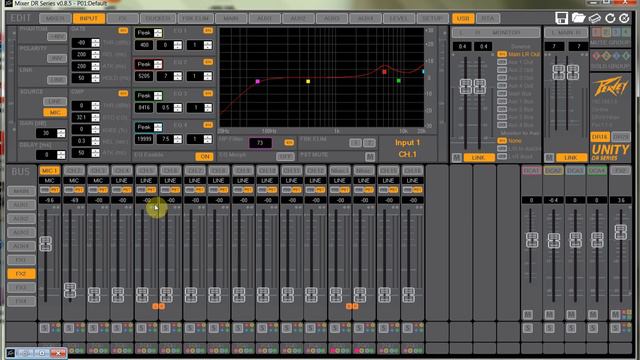Click the monitor LINK button

(479, 157)
